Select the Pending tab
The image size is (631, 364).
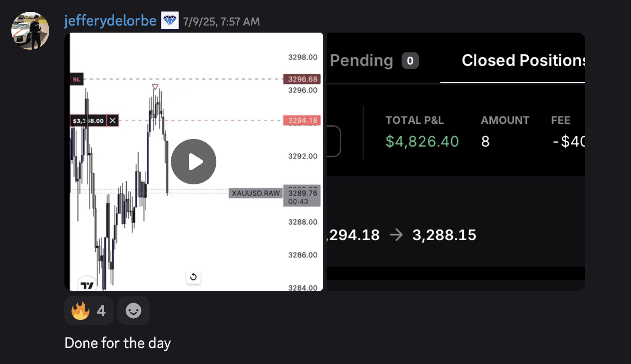coord(361,61)
